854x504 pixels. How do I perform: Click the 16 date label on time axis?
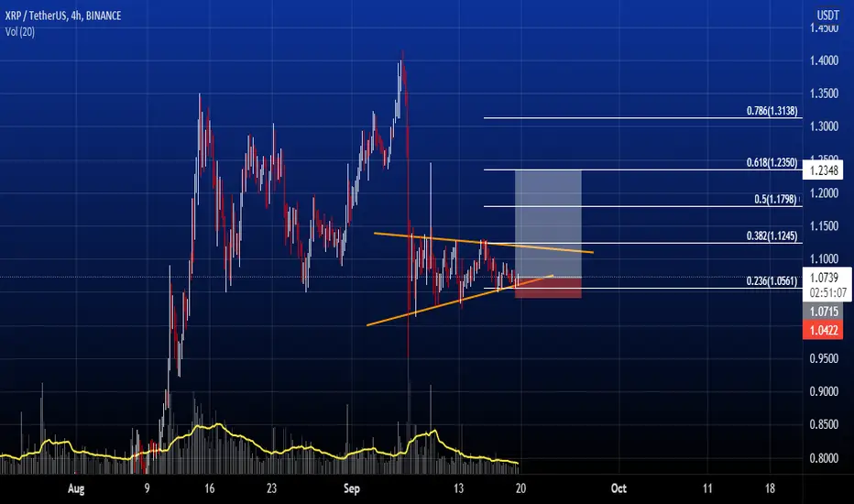(210, 488)
